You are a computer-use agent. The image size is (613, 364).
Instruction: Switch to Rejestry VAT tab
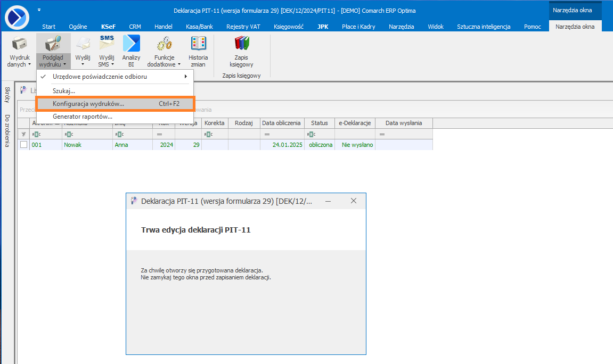[243, 27]
